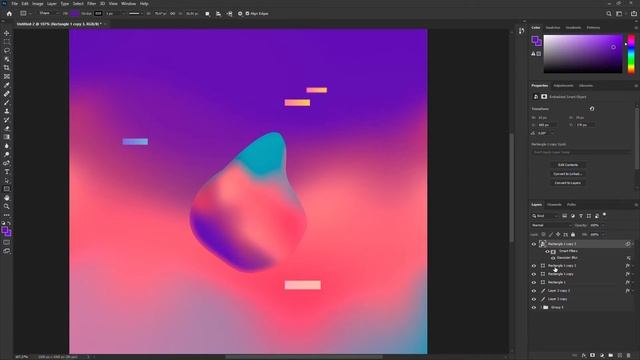640x360 pixels.
Task: Open the shape Fill color swatch
Action: (x=74, y=13)
